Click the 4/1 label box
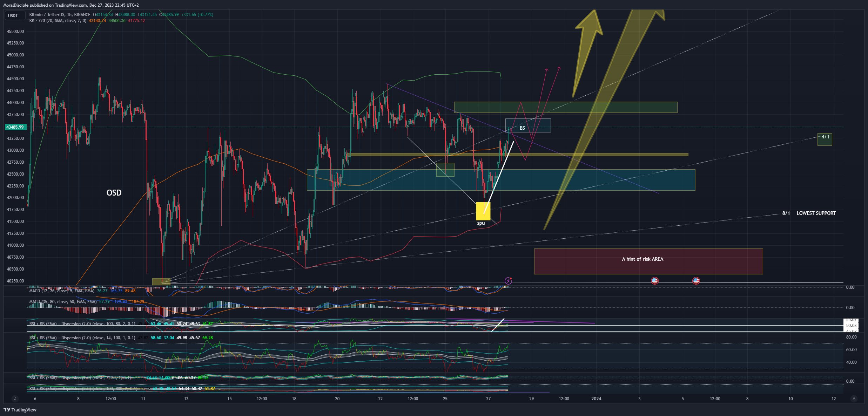Screen dimensions: 868x416 tap(825, 139)
